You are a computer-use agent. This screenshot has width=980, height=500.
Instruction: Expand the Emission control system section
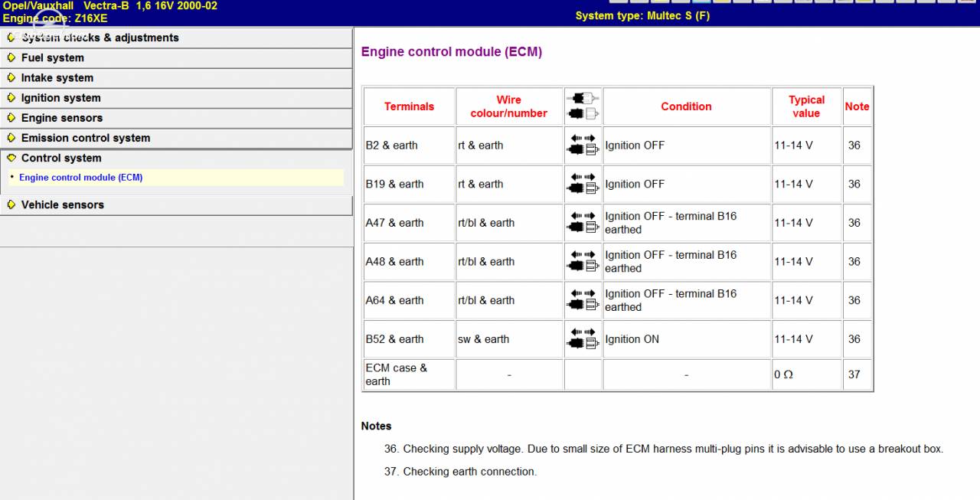pyautogui.click(x=176, y=138)
